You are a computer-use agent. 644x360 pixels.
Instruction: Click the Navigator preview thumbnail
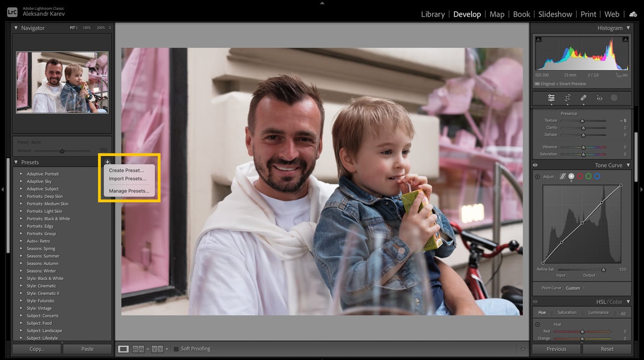62,83
